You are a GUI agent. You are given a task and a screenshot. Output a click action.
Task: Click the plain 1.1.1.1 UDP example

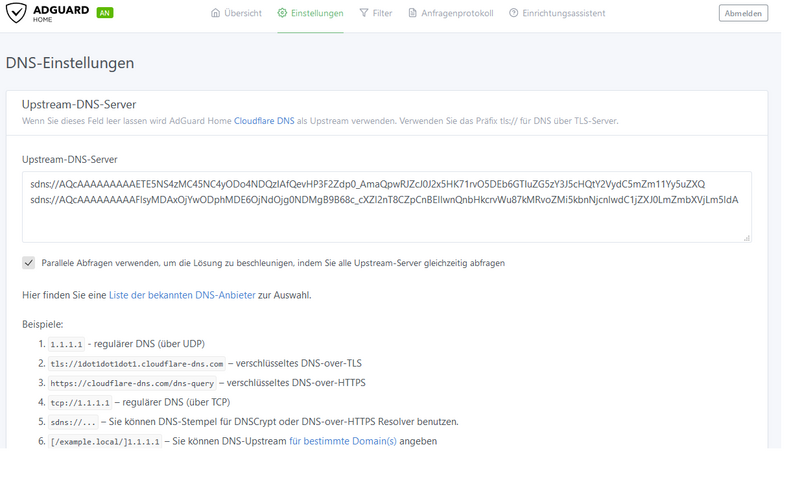pos(67,344)
